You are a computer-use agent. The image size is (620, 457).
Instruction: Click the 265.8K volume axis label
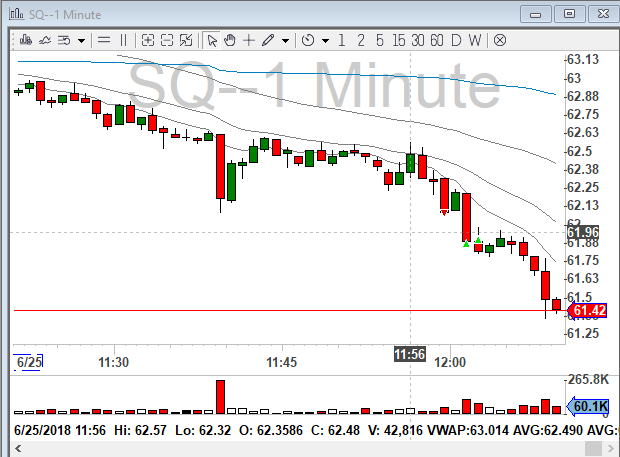pyautogui.click(x=588, y=380)
